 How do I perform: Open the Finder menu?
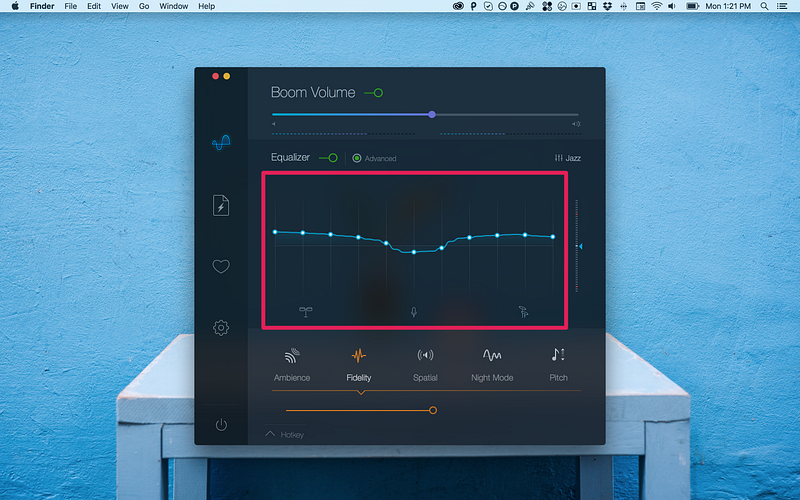[42, 6]
